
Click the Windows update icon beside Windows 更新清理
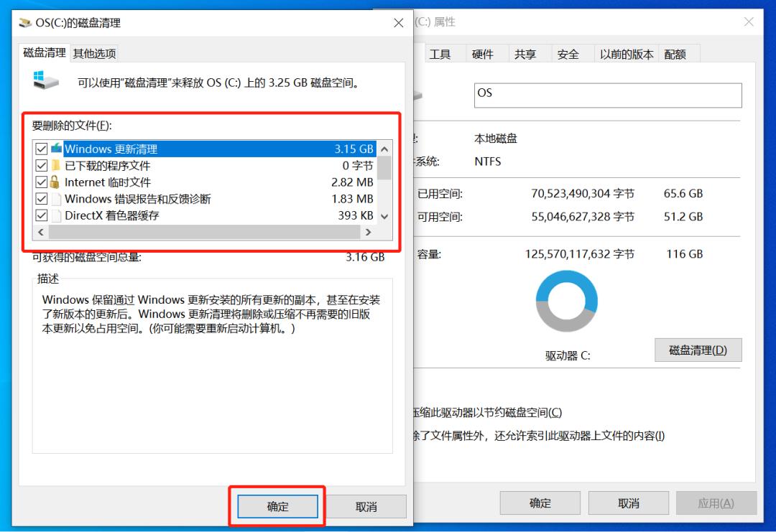click(x=57, y=149)
